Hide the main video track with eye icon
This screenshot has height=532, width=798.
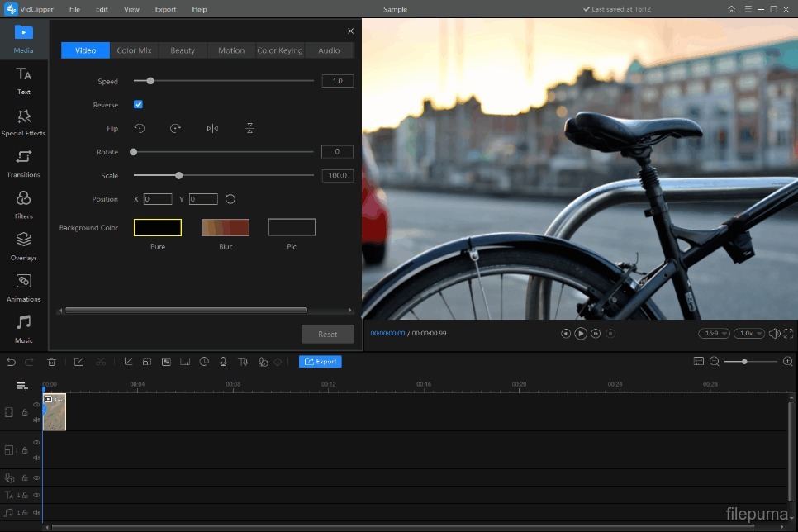36,405
